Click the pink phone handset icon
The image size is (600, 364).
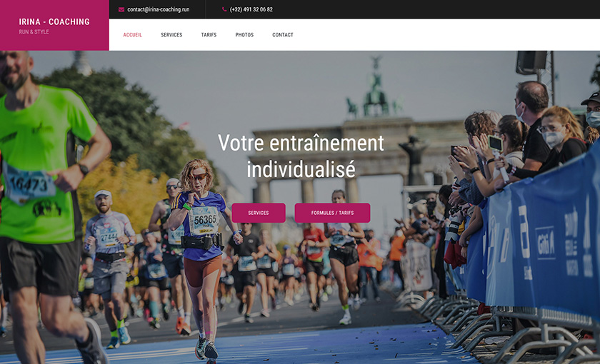point(224,9)
